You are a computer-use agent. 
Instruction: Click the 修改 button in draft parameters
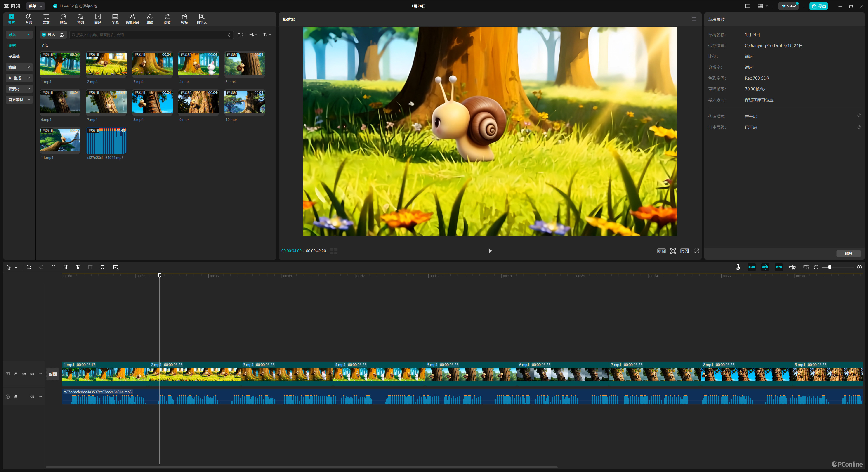[848, 253]
